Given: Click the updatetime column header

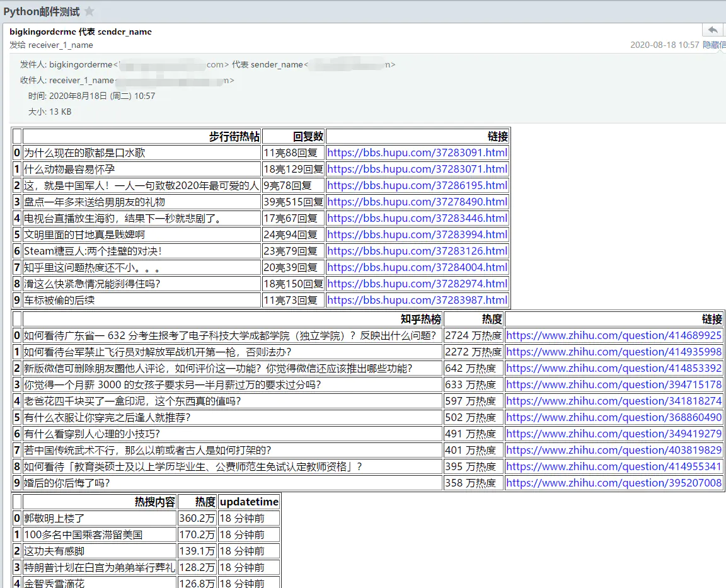Looking at the screenshot, I should click(249, 502).
